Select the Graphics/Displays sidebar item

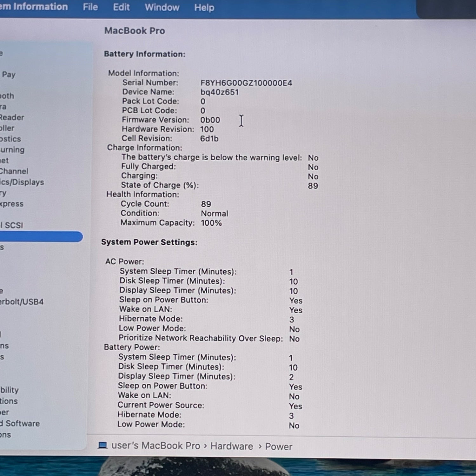tap(22, 182)
